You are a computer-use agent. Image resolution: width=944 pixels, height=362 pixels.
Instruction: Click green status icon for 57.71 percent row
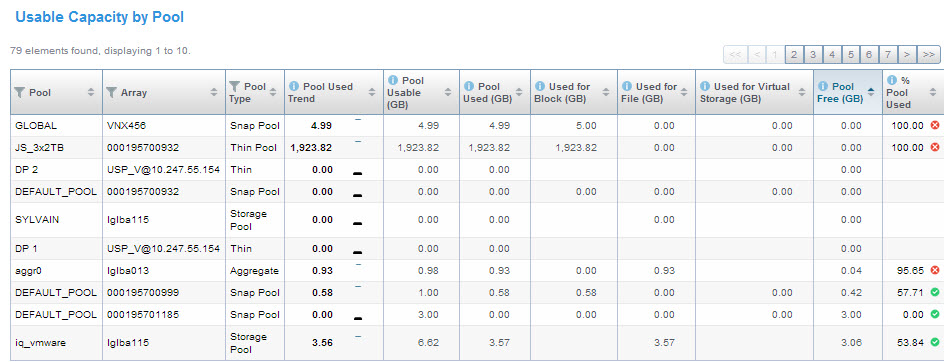pyautogui.click(x=934, y=292)
